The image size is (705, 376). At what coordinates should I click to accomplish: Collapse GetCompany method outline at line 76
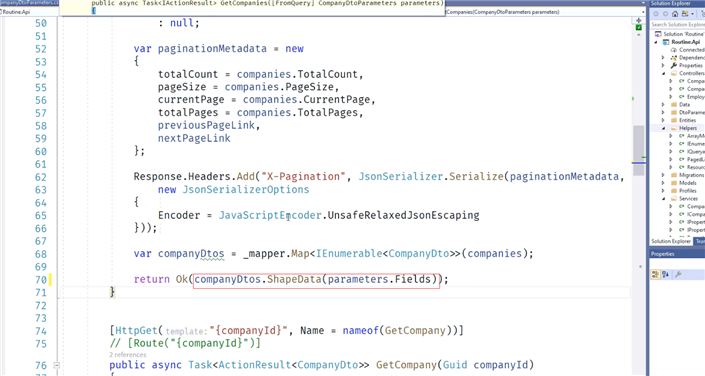57,365
